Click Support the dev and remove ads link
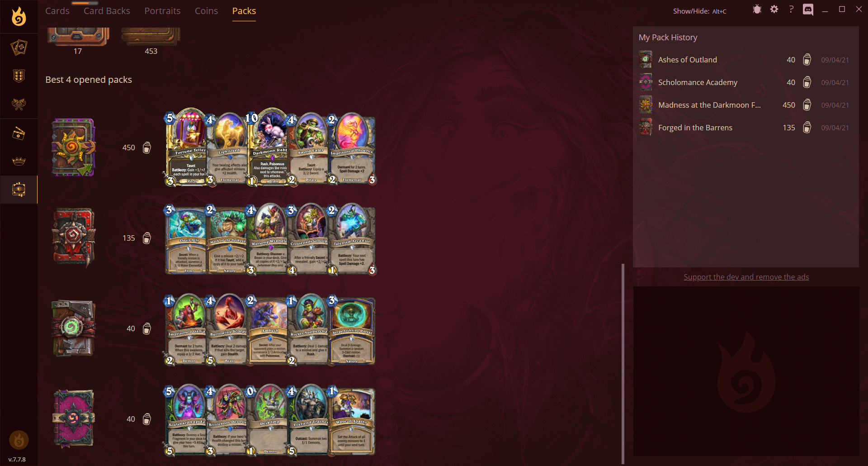868x466 pixels. [x=746, y=277]
